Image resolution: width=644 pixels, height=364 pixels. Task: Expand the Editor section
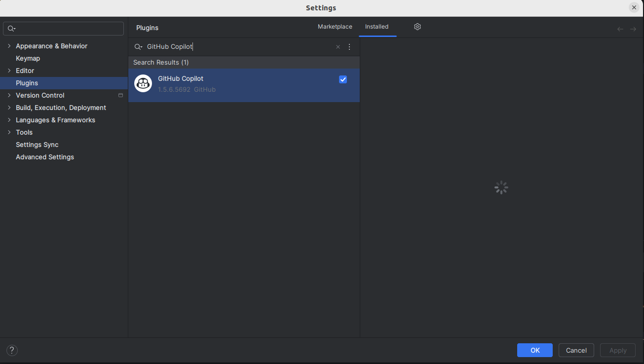click(9, 71)
